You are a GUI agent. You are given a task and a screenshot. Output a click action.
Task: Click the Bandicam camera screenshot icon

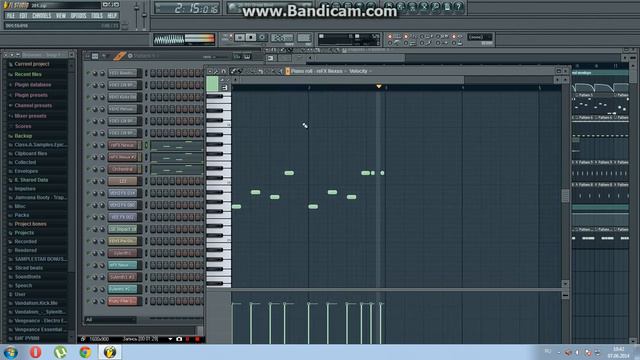point(179,339)
